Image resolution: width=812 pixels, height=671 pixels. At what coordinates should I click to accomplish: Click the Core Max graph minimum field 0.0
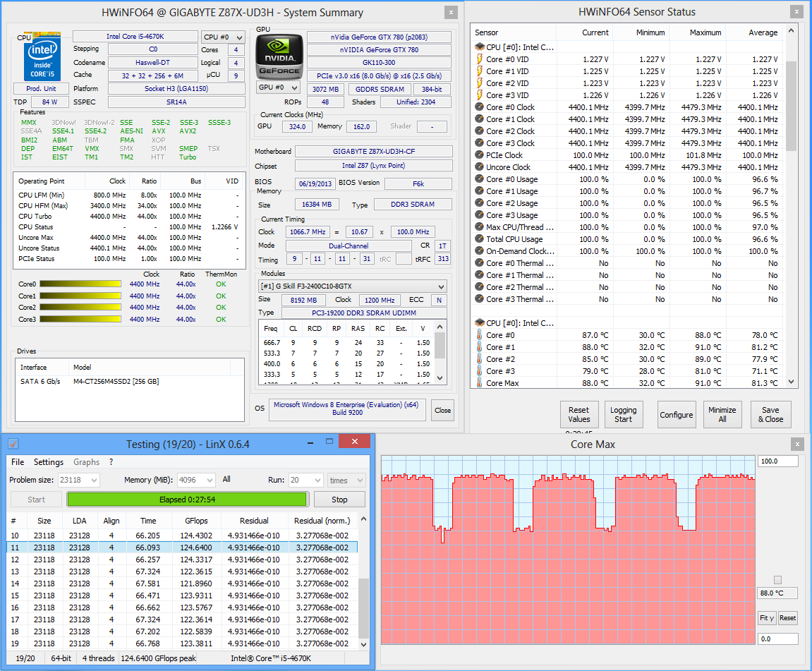click(778, 639)
